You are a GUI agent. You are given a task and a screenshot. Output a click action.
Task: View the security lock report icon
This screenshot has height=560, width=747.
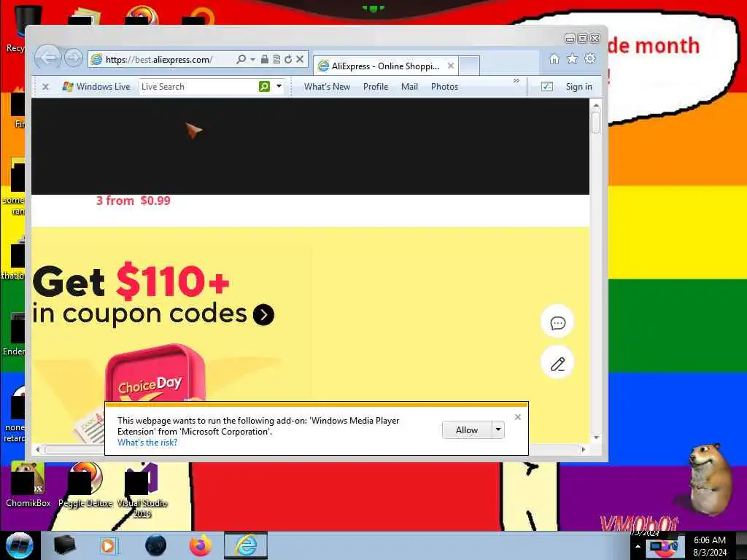264,59
